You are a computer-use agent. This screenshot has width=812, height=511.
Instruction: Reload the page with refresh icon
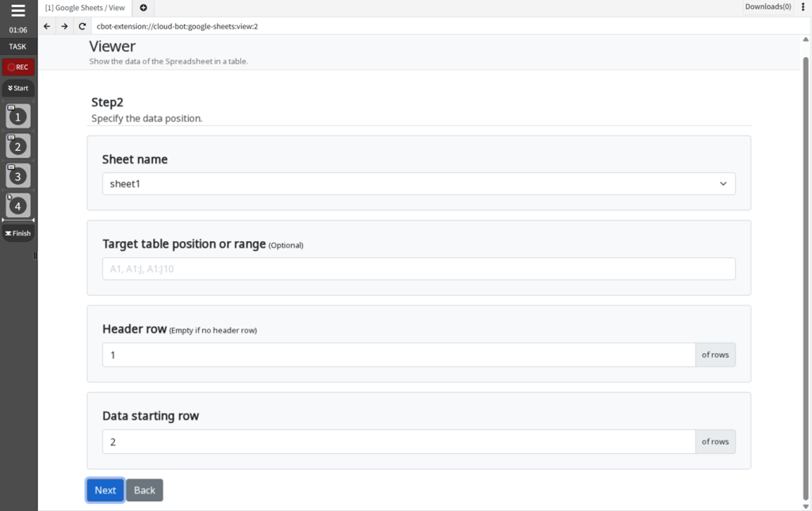(82, 26)
